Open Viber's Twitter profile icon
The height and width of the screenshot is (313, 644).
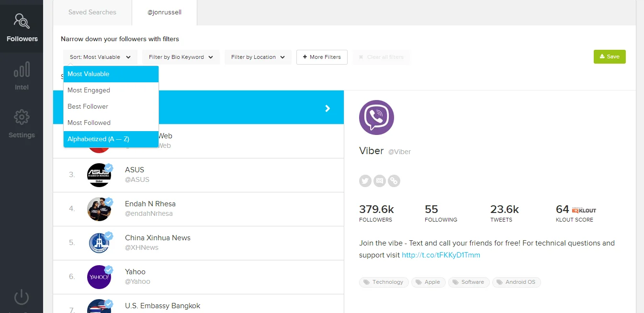point(365,180)
